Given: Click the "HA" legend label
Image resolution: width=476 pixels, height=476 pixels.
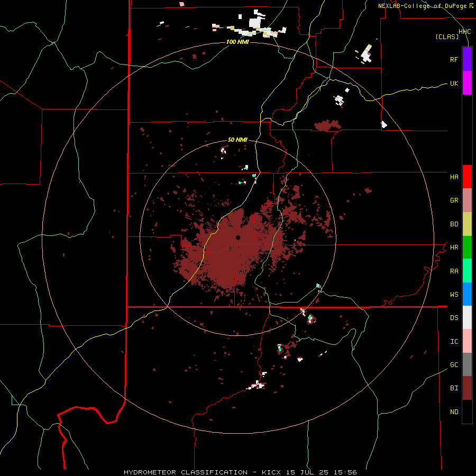Looking at the screenshot, I should [x=454, y=177].
